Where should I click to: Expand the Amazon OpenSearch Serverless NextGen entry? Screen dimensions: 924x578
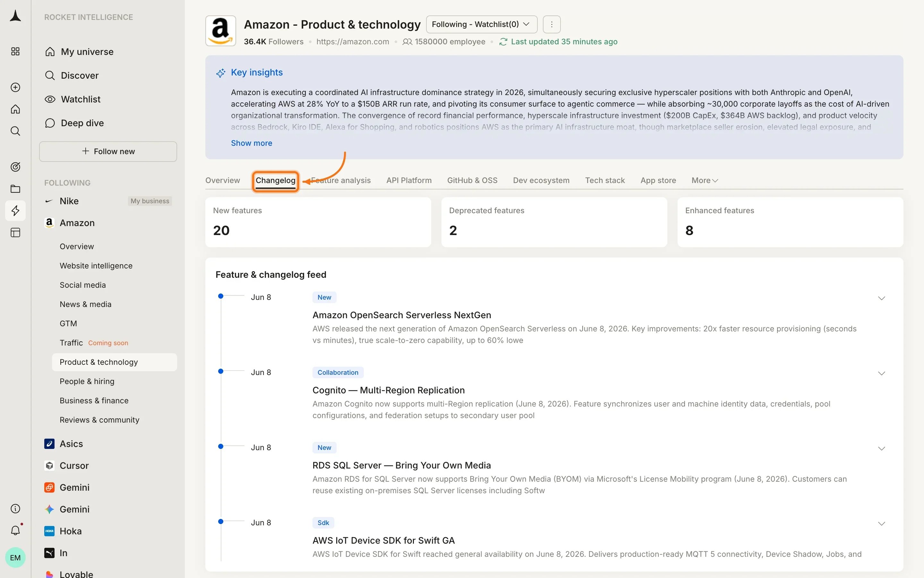(881, 298)
